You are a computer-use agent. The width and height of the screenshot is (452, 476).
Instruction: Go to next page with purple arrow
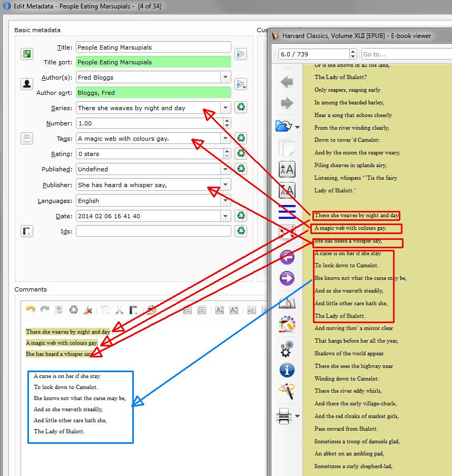pos(287,278)
